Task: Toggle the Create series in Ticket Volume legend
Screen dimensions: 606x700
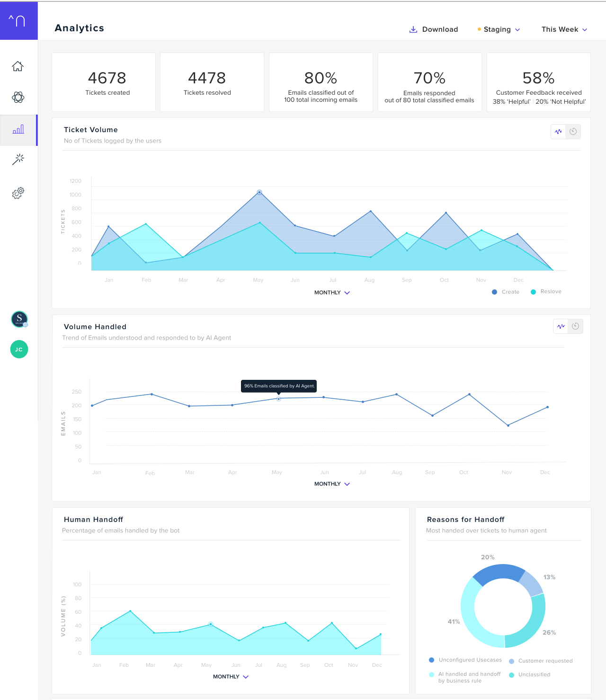Action: [506, 292]
